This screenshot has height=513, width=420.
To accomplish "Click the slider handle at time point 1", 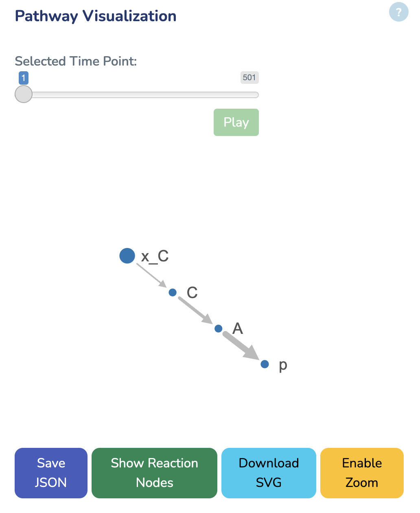I will coord(23,94).
